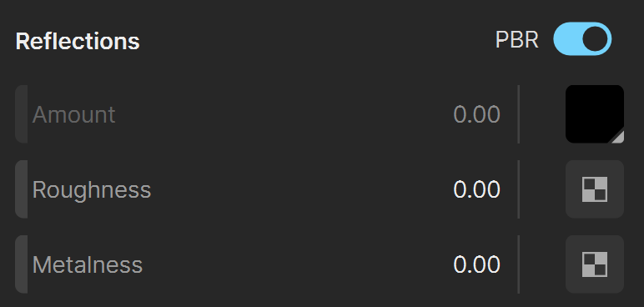The width and height of the screenshot is (644, 307).
Task: Select the Metalness label
Action: click(88, 264)
